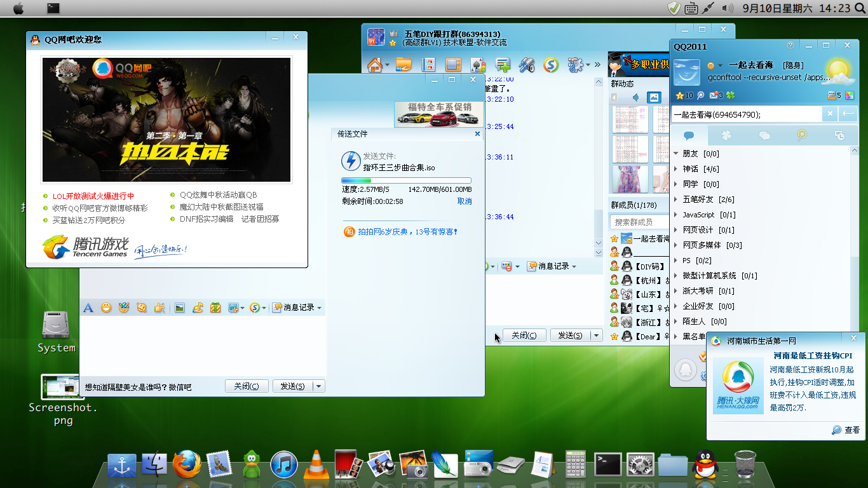Toggle the speaker icon in 群动态 panel
The image size is (868, 488).
tap(635, 97)
